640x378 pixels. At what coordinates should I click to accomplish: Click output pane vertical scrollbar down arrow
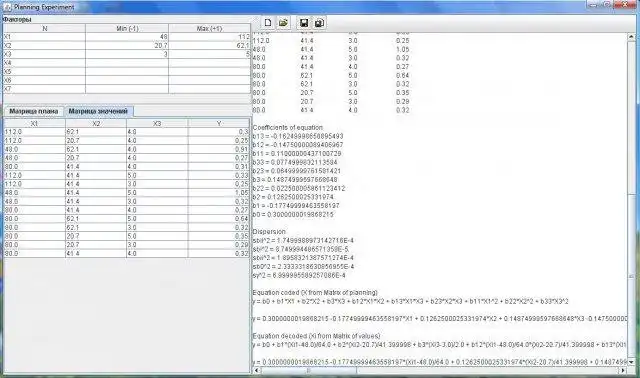pos(631,362)
